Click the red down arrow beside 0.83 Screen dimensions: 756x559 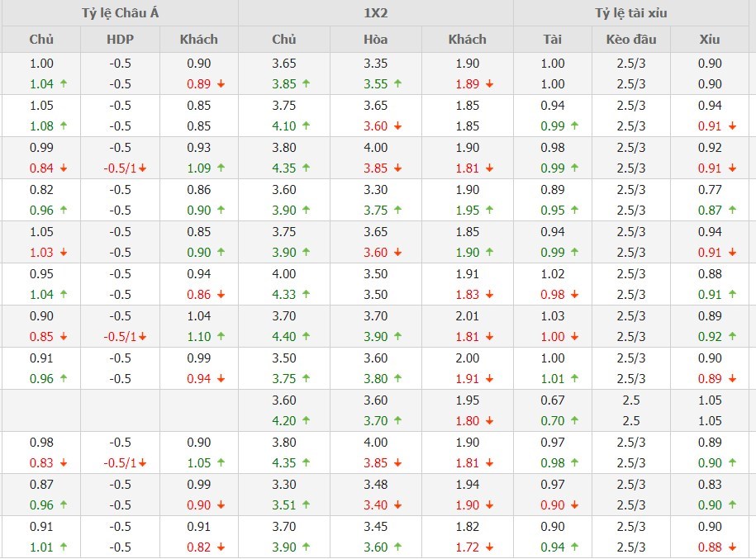click(63, 463)
